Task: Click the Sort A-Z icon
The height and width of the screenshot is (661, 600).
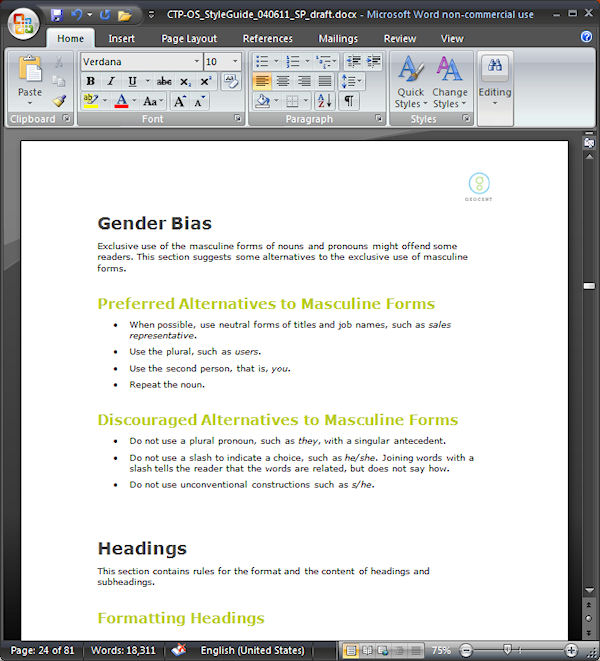Action: [x=325, y=101]
